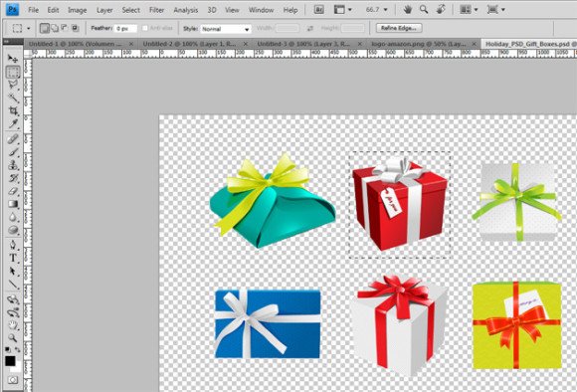Select the Type tool
The image size is (577, 392).
(13, 258)
